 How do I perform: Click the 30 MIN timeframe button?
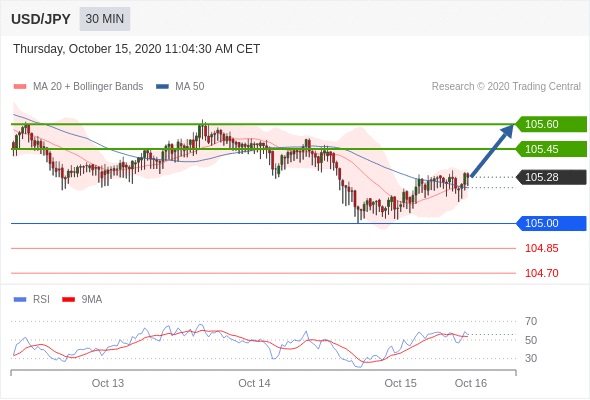(x=105, y=19)
